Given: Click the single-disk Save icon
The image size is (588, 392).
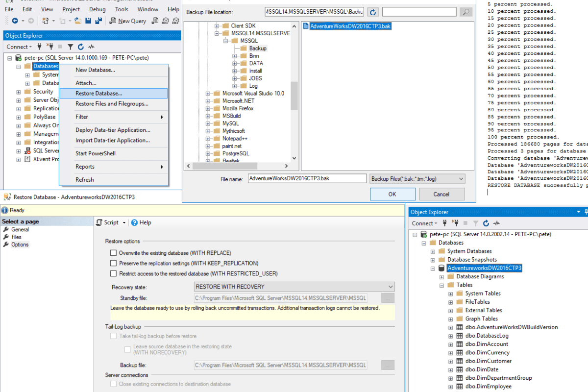Looking at the screenshot, I should [88, 21].
